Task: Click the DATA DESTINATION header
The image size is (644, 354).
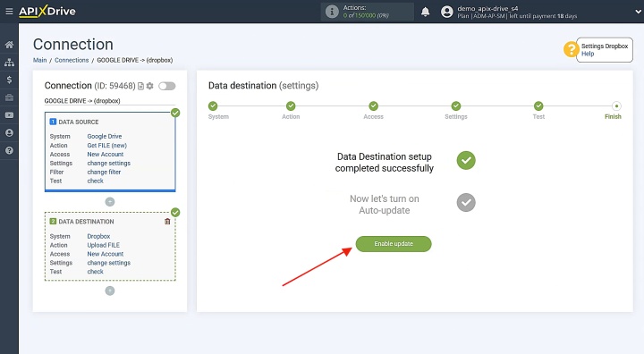Action: coord(86,222)
